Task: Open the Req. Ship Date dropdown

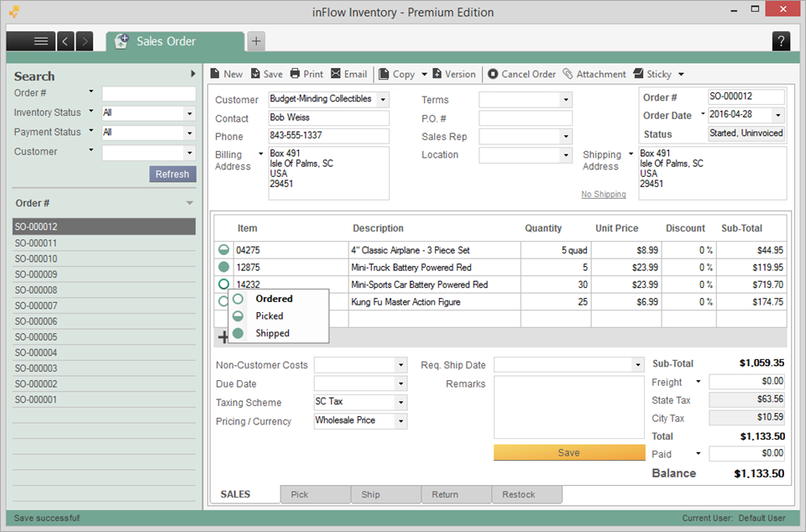Action: click(638, 364)
